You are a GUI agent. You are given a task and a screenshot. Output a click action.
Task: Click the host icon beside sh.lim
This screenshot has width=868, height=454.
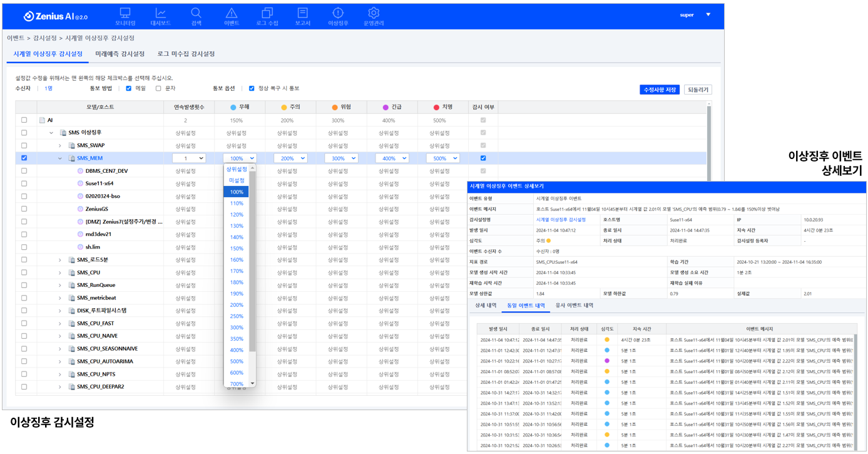[x=80, y=247]
